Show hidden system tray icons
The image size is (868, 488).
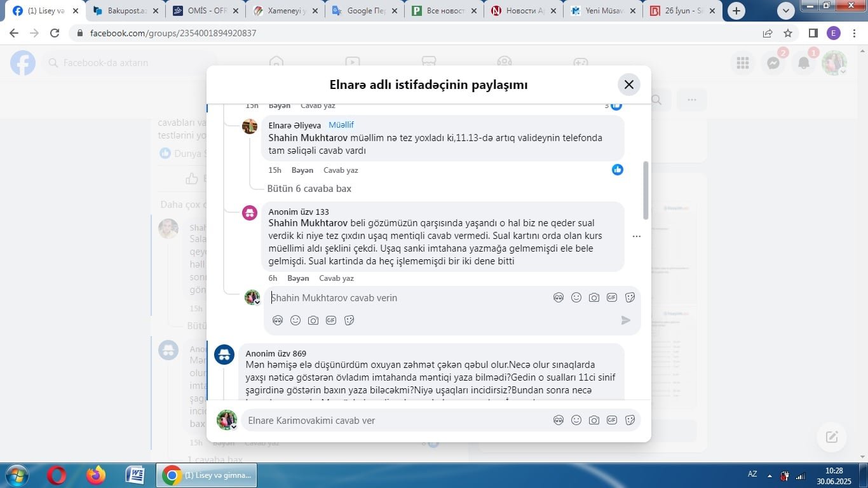[770, 475]
